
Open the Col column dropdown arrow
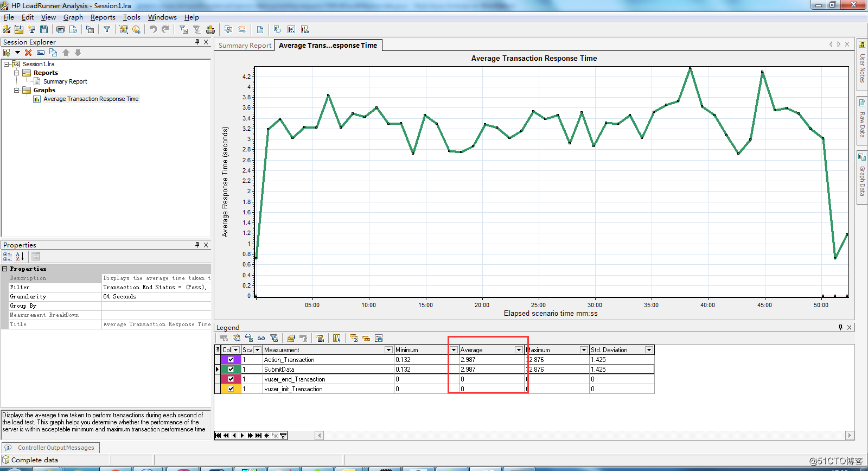[x=235, y=350]
